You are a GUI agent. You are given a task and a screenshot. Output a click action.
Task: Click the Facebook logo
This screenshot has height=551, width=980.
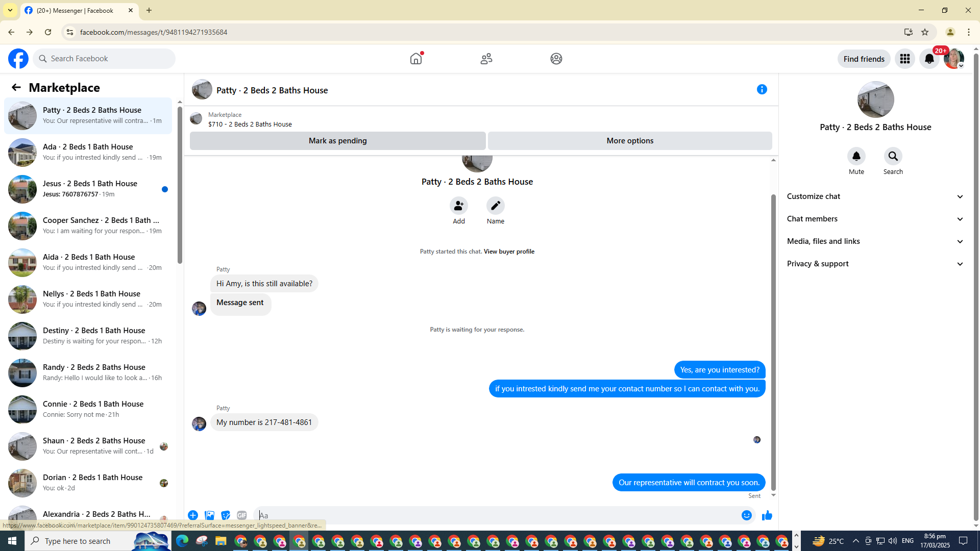coord(18,59)
